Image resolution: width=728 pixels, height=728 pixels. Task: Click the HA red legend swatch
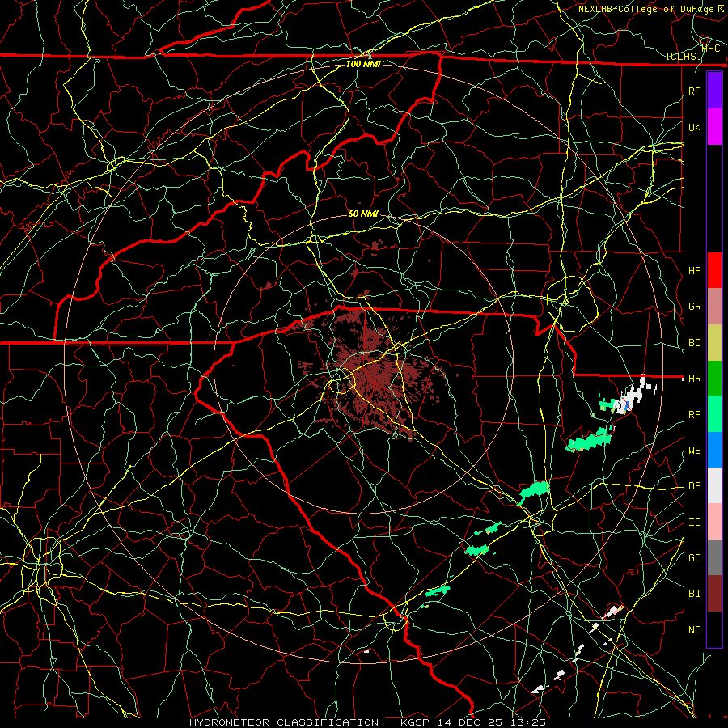[x=714, y=270]
